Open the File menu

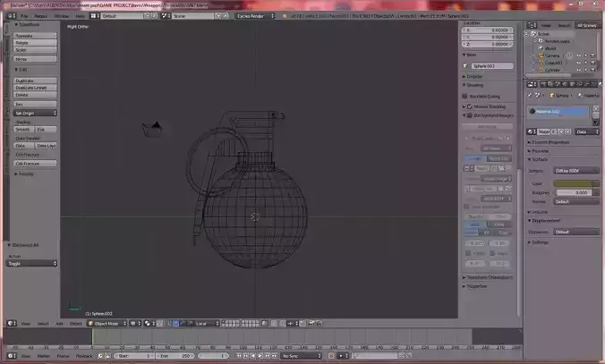coord(24,16)
